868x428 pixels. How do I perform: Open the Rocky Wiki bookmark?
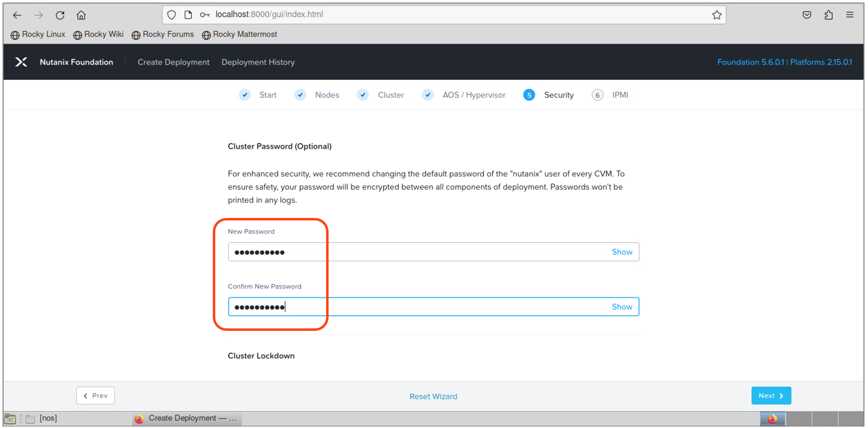coord(98,35)
